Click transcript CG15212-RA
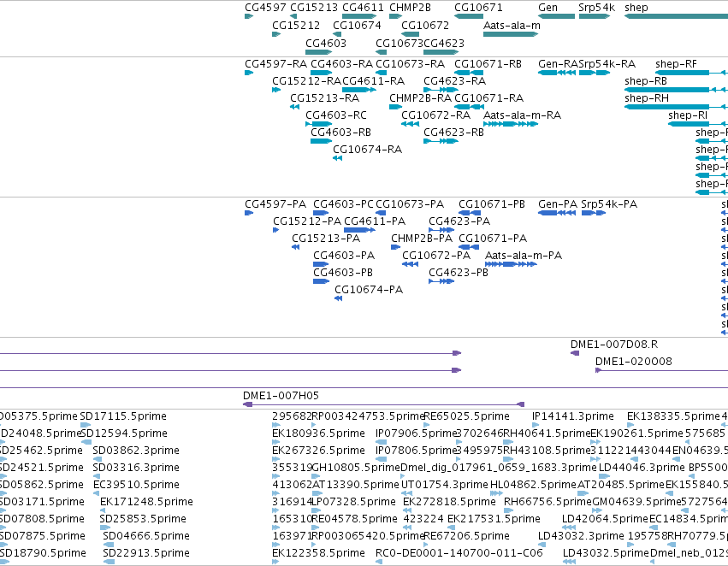 306,80
